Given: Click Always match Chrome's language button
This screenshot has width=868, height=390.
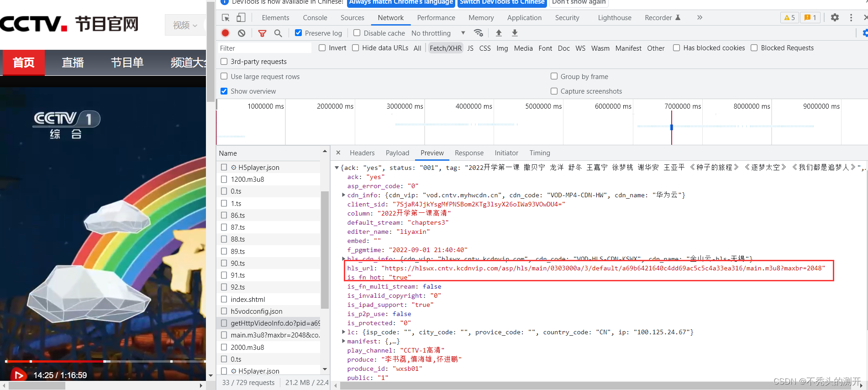Looking at the screenshot, I should [x=401, y=2].
